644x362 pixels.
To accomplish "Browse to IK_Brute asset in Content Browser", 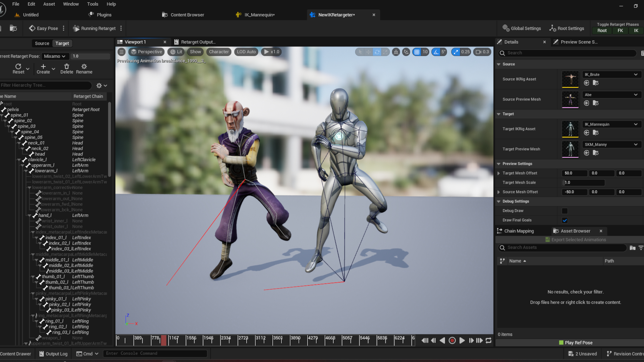I will (596, 83).
